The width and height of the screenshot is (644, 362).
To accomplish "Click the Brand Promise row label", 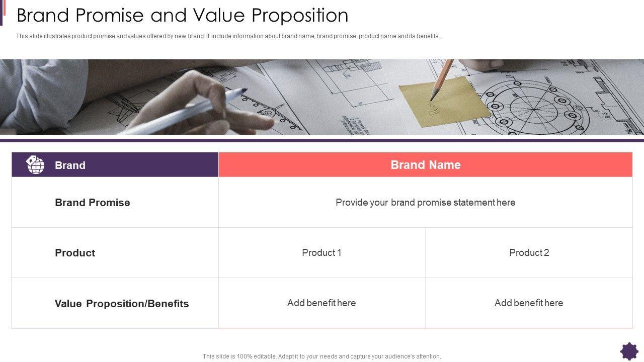I will [93, 203].
